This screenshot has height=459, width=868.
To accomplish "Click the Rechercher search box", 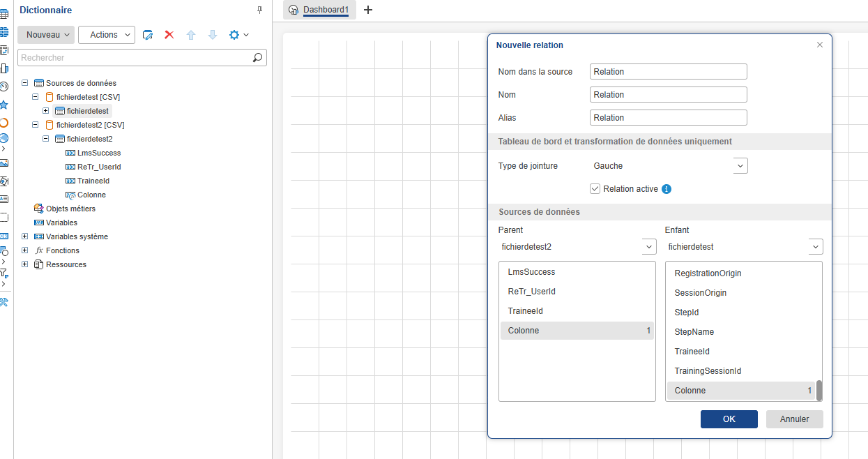I will coord(142,58).
